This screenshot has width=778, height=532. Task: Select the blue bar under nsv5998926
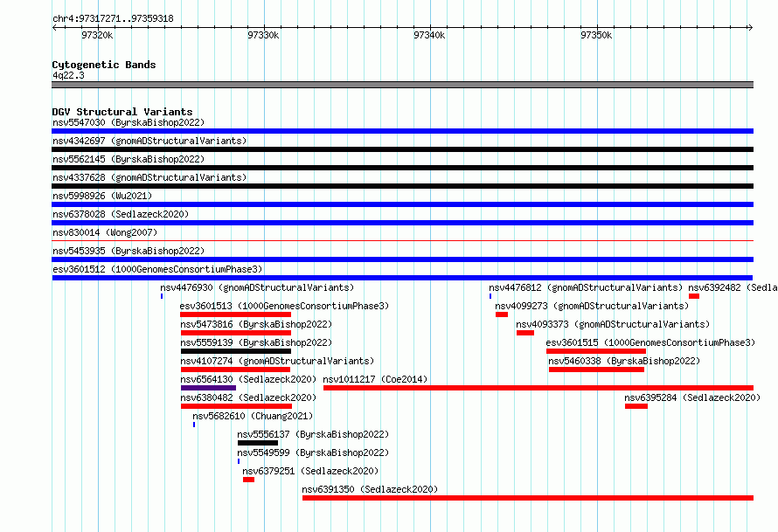pos(402,204)
